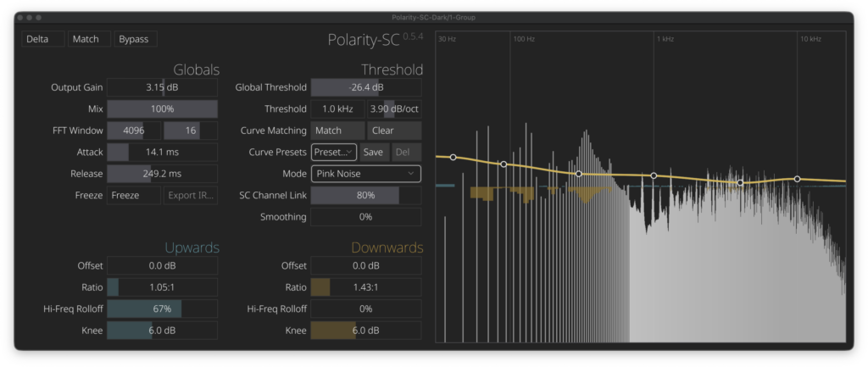This screenshot has width=868, height=367.
Task: Click the Curve Matching Match button
Action: [x=337, y=131]
